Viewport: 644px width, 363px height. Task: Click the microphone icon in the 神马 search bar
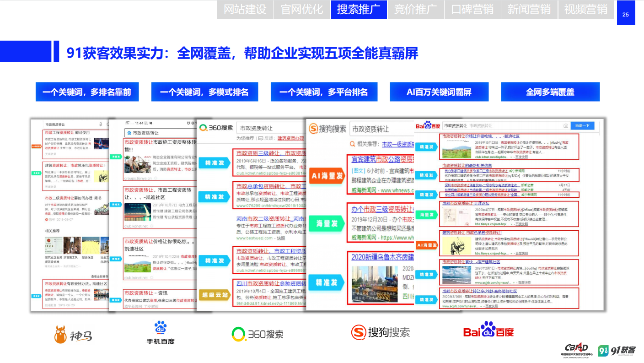(x=101, y=124)
